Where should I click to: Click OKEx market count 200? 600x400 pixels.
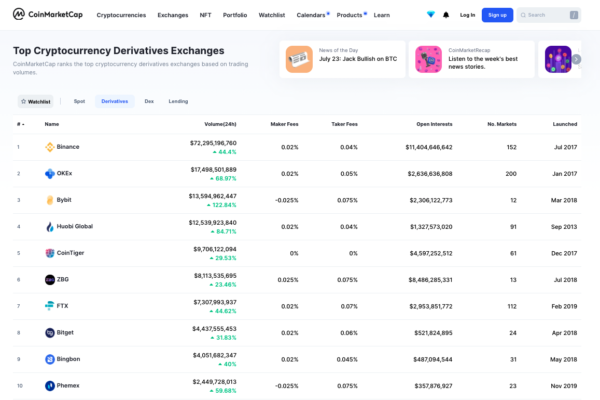pos(511,174)
